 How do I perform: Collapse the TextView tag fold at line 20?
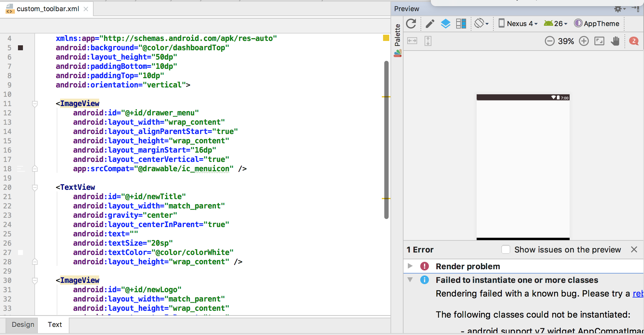35,187
